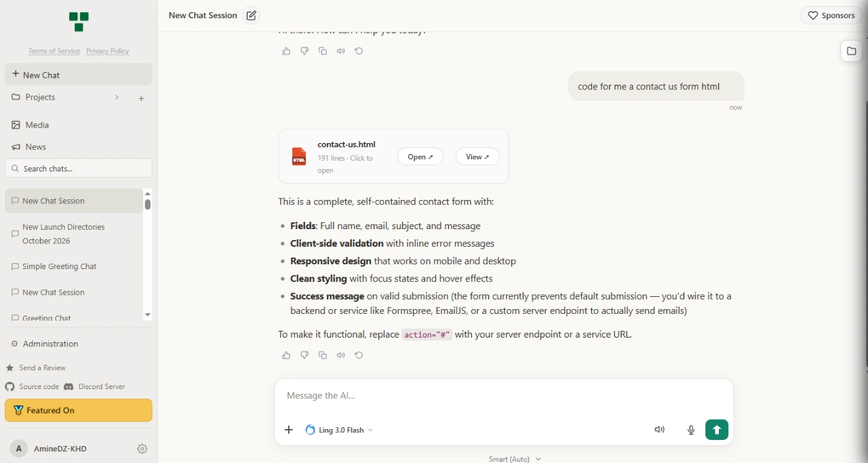Screen dimensions: 868x463
Task: Open the Simple Greeting Chat
Action: (x=74, y=266)
